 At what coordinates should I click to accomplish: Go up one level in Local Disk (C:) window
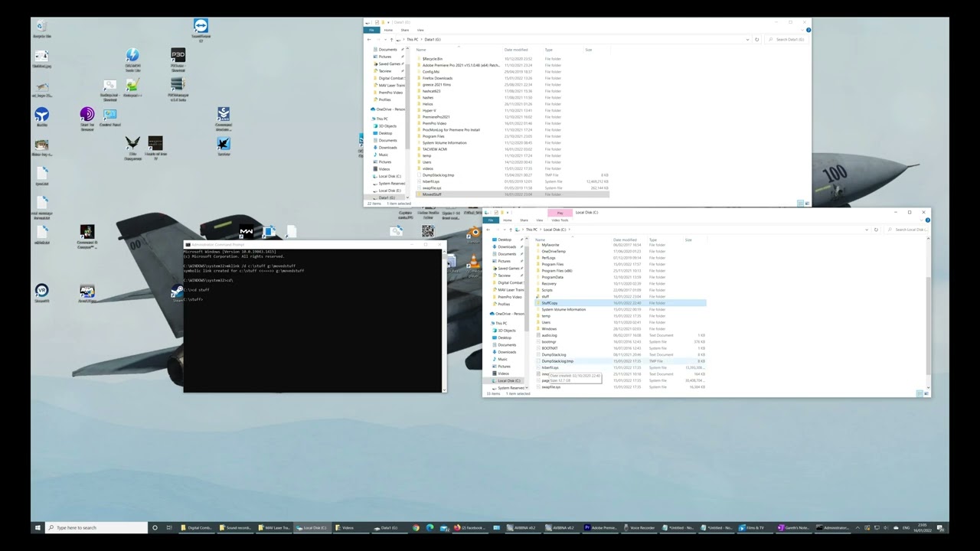point(510,230)
